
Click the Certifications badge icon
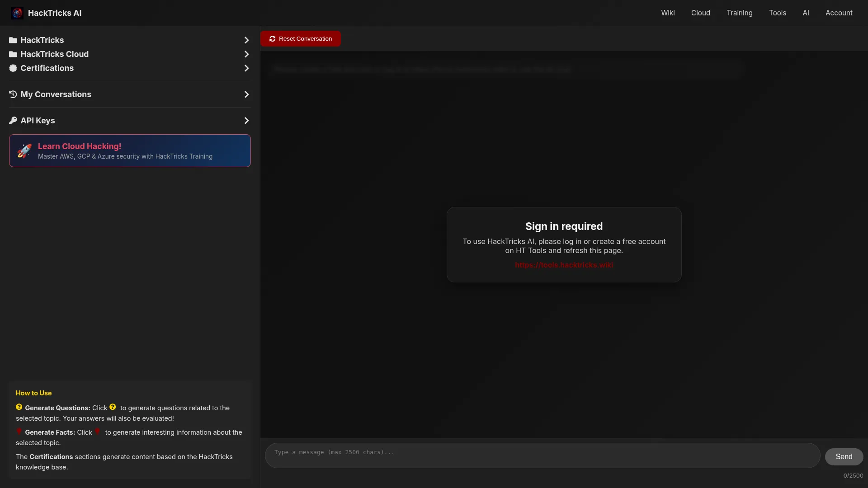(13, 68)
